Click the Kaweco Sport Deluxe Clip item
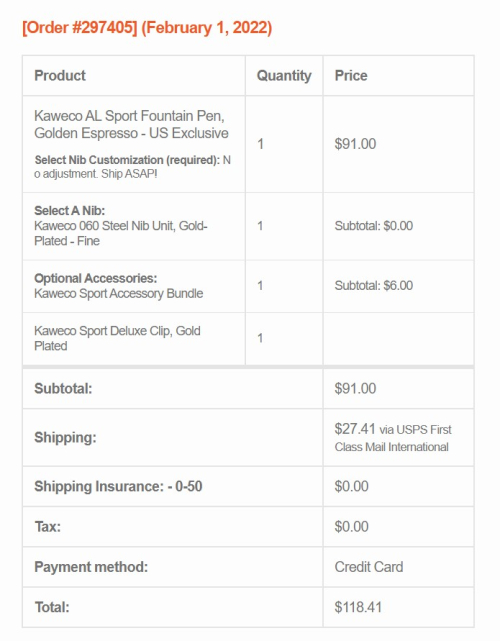The image size is (500, 641). pyautogui.click(x=117, y=338)
